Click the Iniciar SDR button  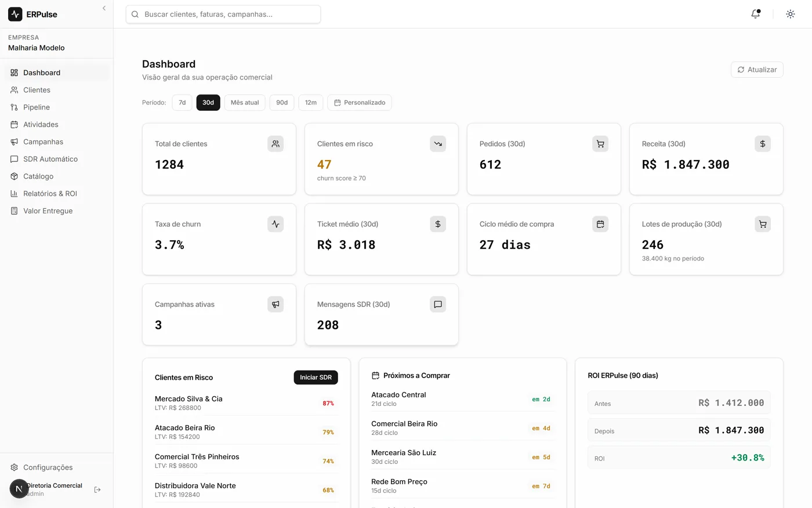(x=316, y=378)
